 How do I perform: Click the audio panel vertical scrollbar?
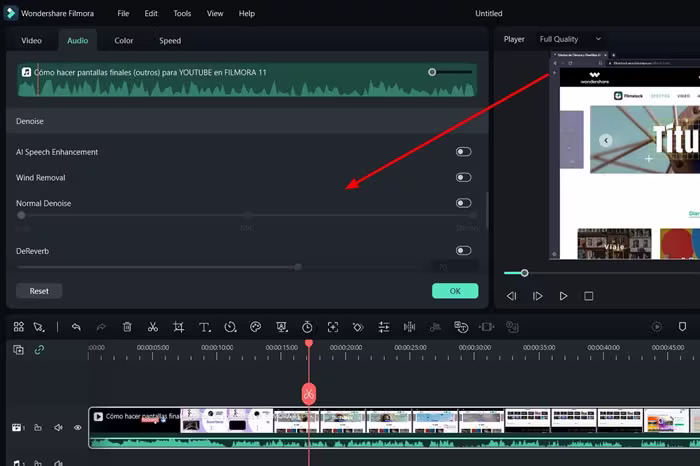pos(486,210)
